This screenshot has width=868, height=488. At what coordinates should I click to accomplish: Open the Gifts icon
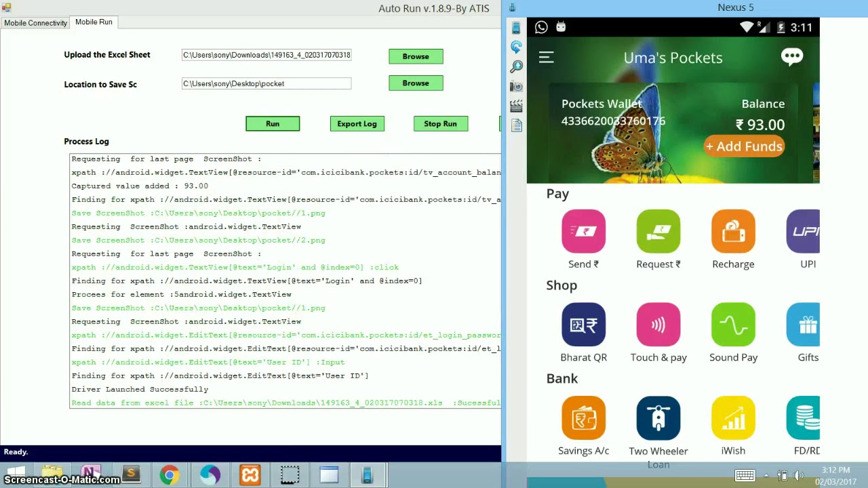804,325
